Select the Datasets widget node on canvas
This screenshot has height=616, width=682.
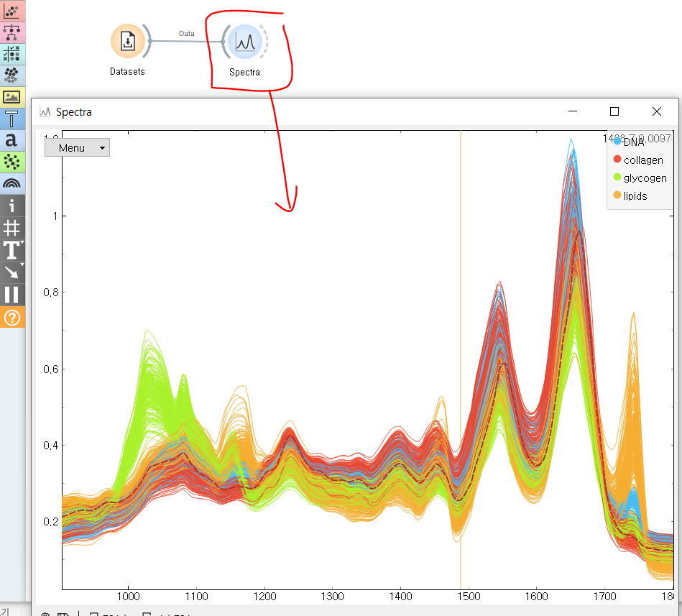pos(127,41)
